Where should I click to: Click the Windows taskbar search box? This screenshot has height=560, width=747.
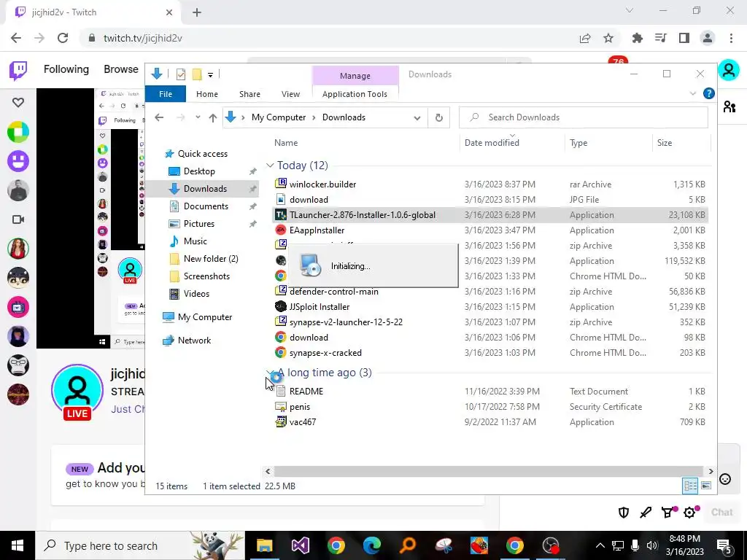140,545
